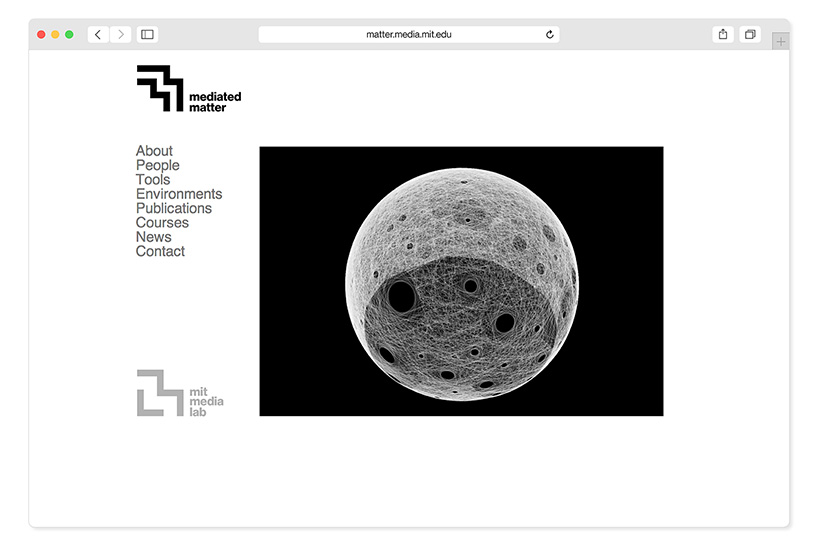Image resolution: width=818 pixels, height=546 pixels.
Task: Click the MIT Media Lab logo
Action: tap(180, 393)
